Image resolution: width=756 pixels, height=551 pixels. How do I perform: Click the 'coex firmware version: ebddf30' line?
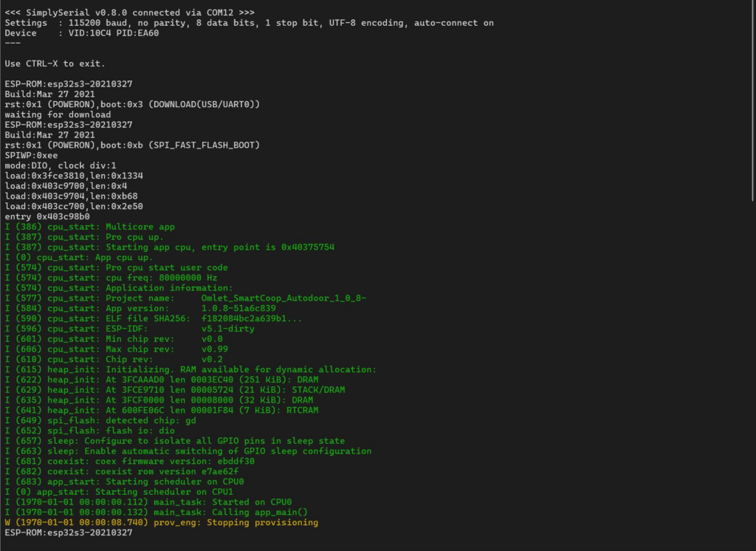(x=130, y=461)
